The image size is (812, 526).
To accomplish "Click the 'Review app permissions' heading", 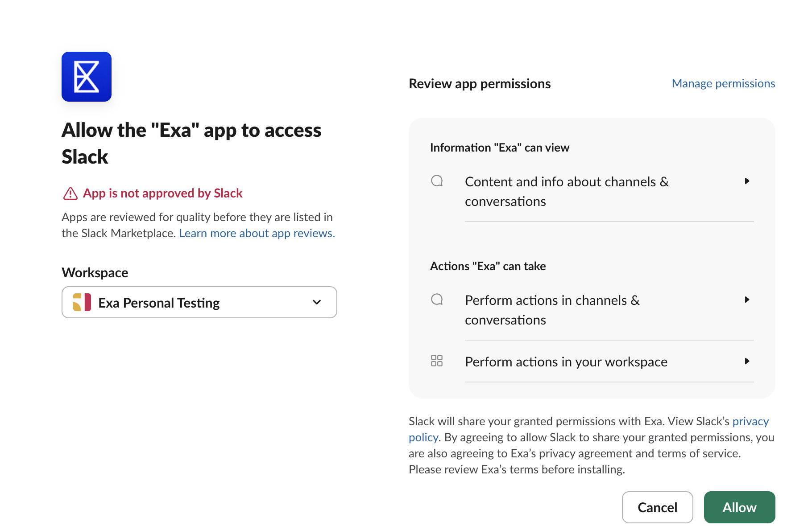I will [x=480, y=84].
